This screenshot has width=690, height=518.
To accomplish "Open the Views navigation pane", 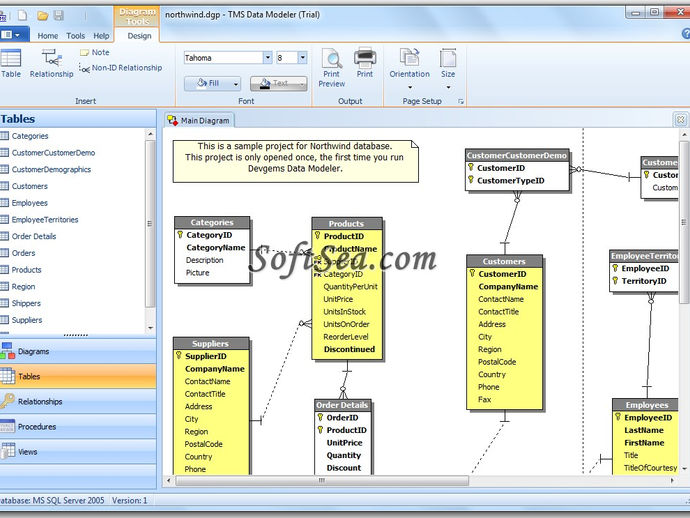I will [78, 452].
